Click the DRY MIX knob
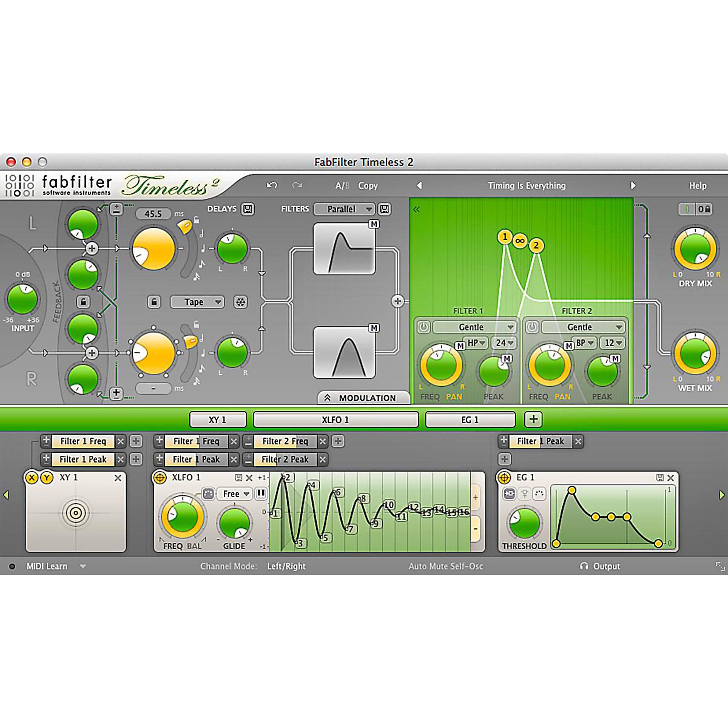 click(x=695, y=249)
